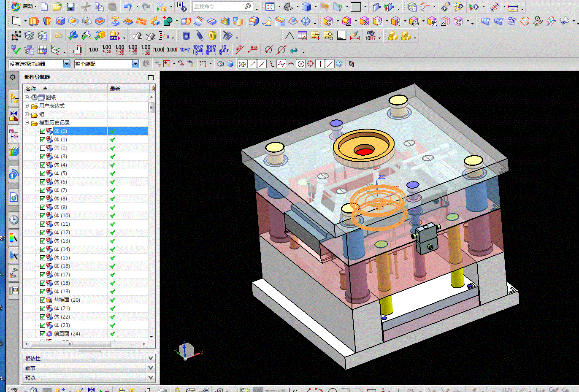Sort by the 名称 column header
Screen dimensions: 579x392
[31, 89]
